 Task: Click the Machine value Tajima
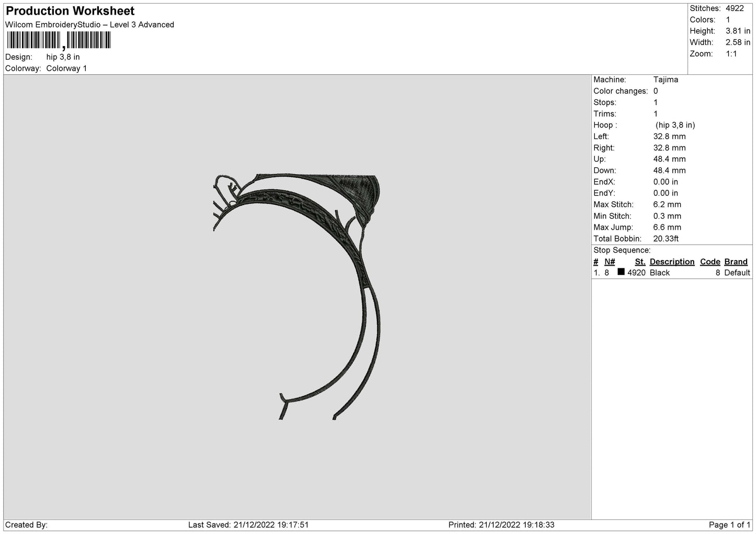(x=665, y=79)
